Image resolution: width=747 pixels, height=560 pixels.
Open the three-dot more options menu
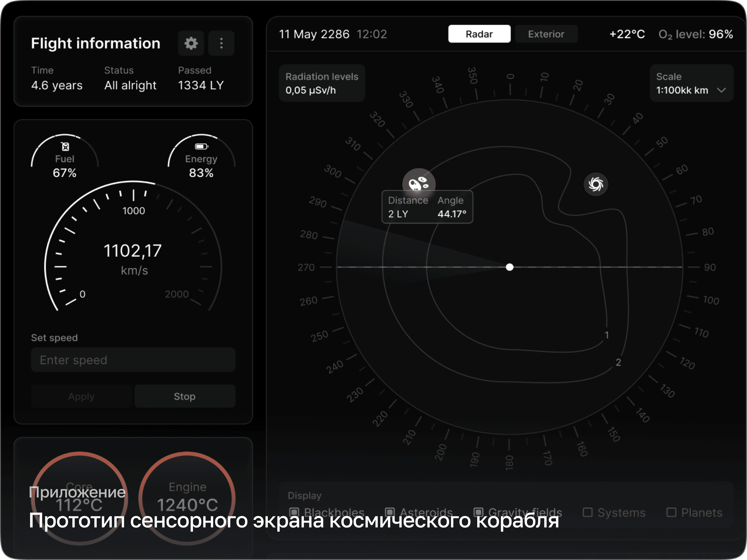221,43
